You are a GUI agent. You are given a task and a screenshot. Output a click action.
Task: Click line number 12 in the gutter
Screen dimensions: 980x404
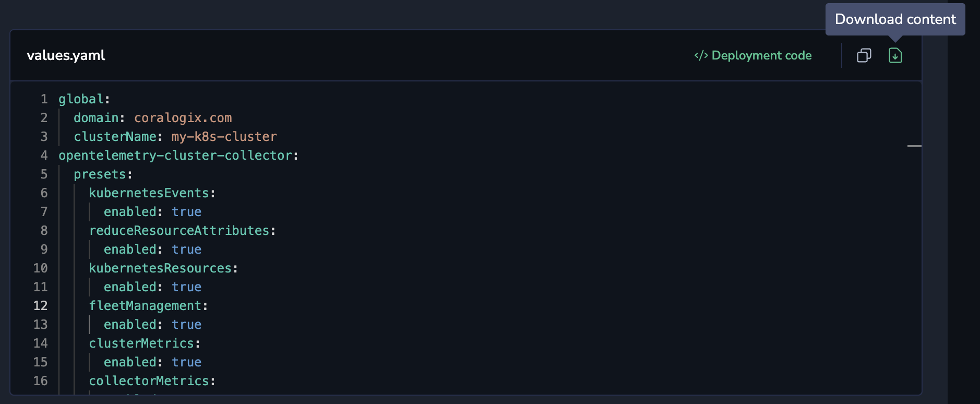tap(40, 306)
